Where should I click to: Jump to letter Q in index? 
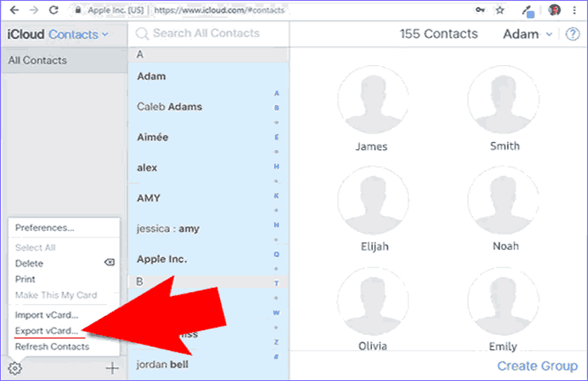point(277,254)
